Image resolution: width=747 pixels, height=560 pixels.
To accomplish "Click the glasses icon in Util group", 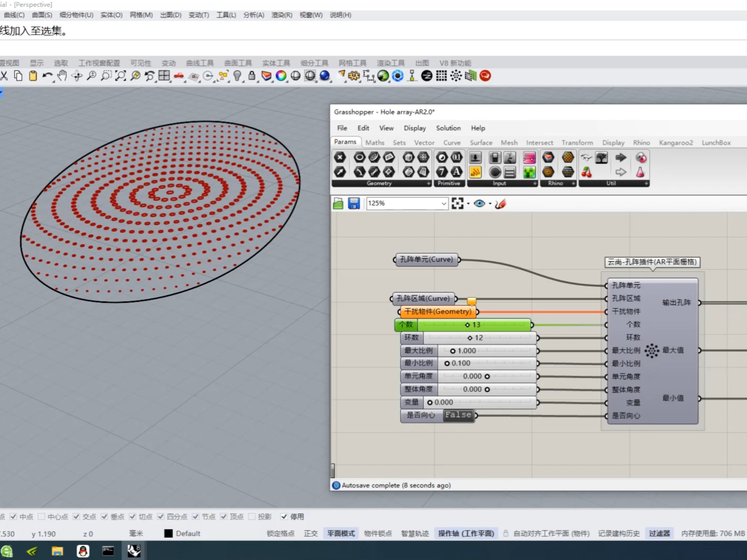I will tap(586, 157).
